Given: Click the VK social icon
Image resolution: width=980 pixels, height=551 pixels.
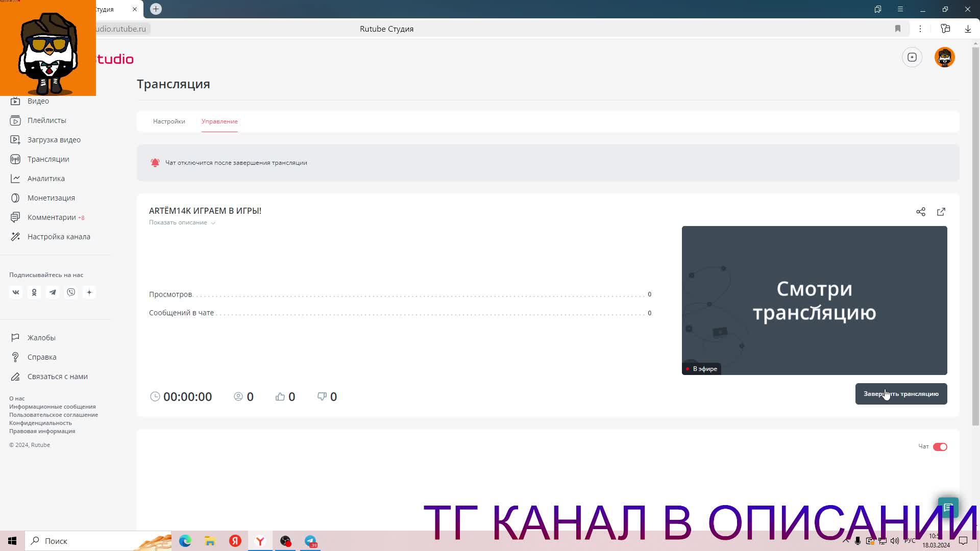Looking at the screenshot, I should coord(16,292).
